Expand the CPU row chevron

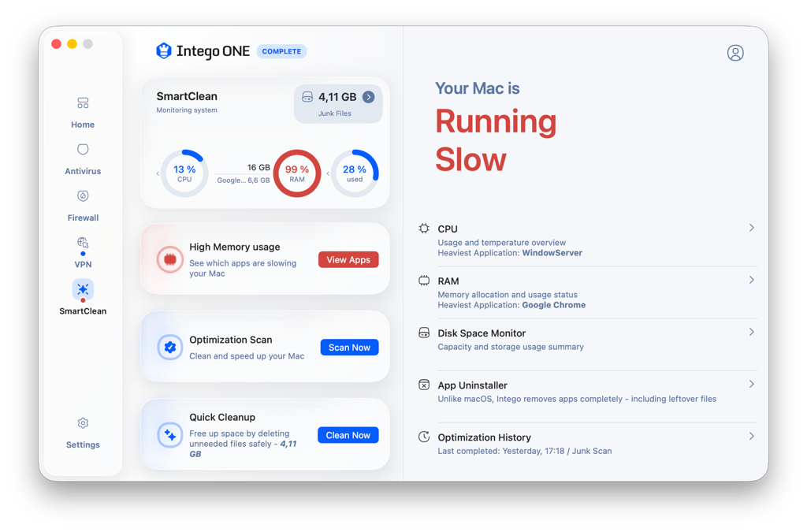(751, 228)
